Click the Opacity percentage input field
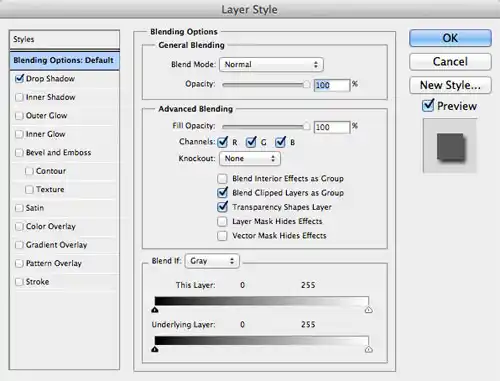The width and height of the screenshot is (500, 381). pyautogui.click(x=332, y=85)
